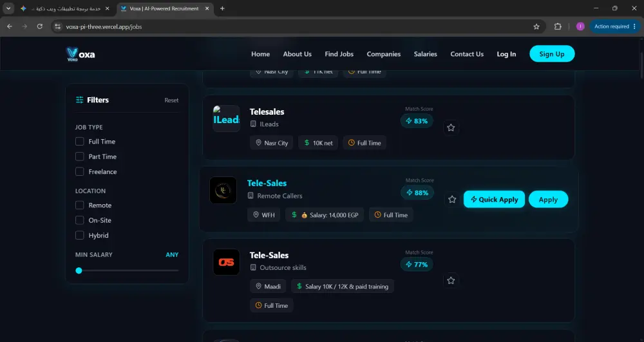The width and height of the screenshot is (644, 342).
Task: Open Salaries page
Action: [x=426, y=54]
